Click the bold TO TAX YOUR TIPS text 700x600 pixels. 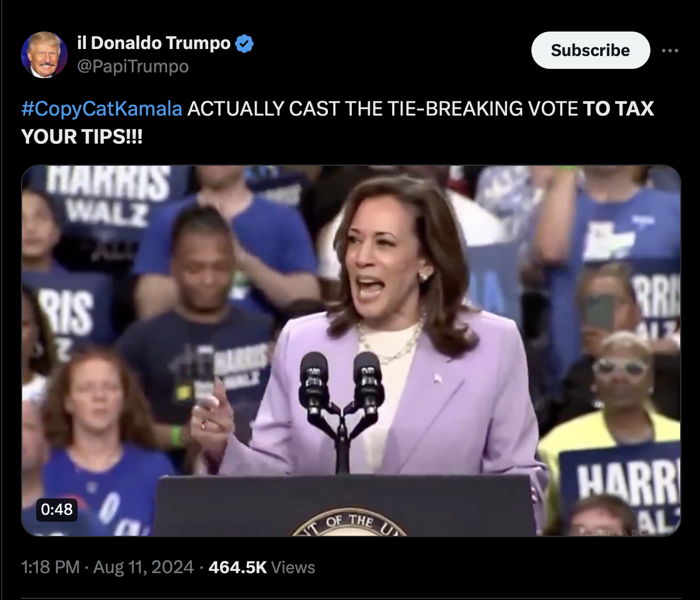[x=338, y=123]
